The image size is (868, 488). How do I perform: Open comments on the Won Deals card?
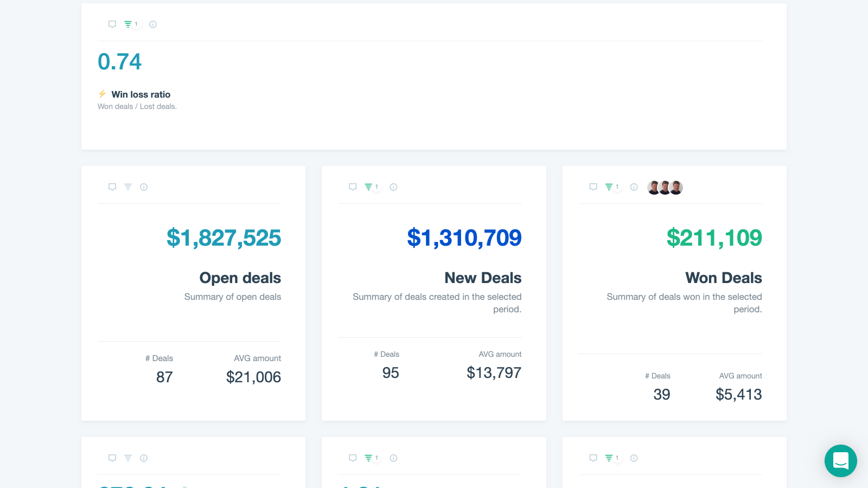593,187
